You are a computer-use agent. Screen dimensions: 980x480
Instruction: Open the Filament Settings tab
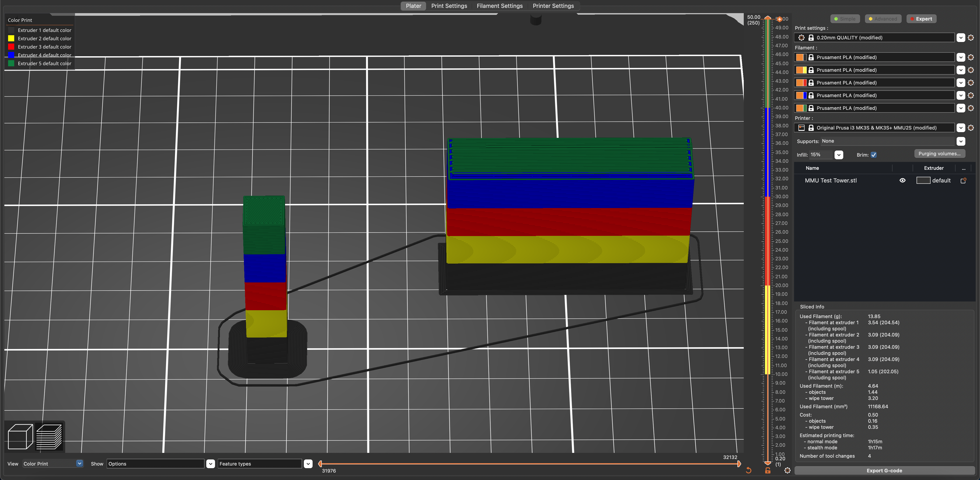(499, 6)
